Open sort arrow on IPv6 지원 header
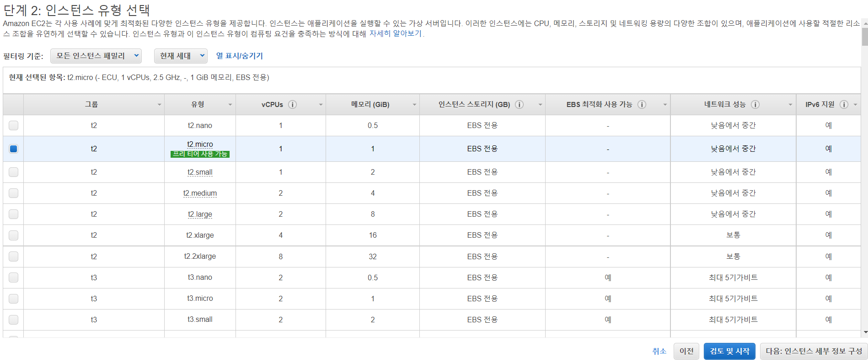This screenshot has width=868, height=363. click(x=855, y=105)
